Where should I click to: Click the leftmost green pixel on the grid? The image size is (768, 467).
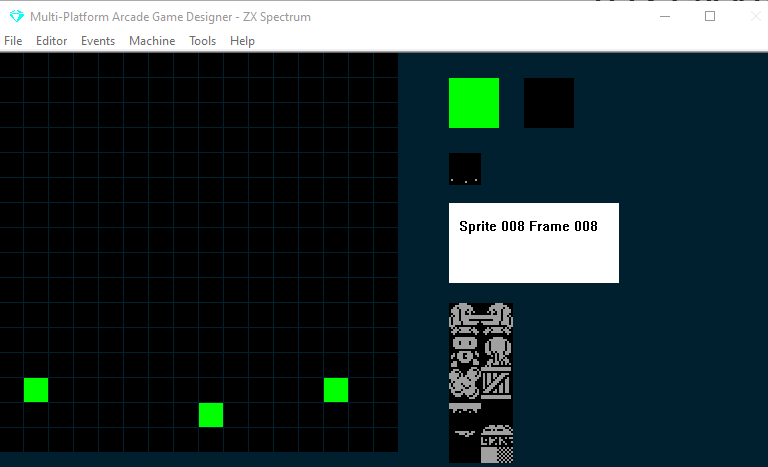[36, 390]
